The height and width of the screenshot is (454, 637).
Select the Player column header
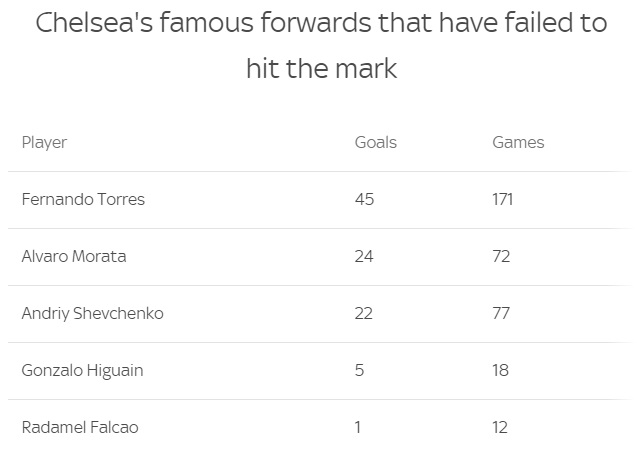[44, 143]
